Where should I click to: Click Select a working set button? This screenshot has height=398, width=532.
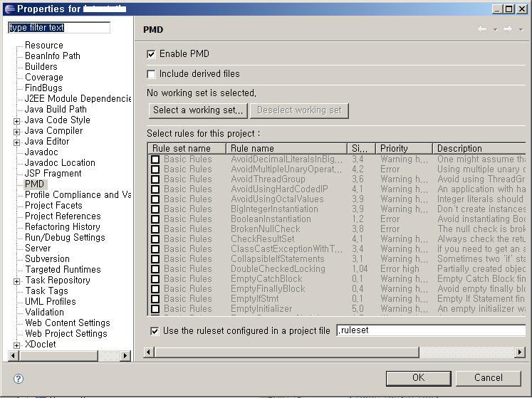tap(198, 110)
